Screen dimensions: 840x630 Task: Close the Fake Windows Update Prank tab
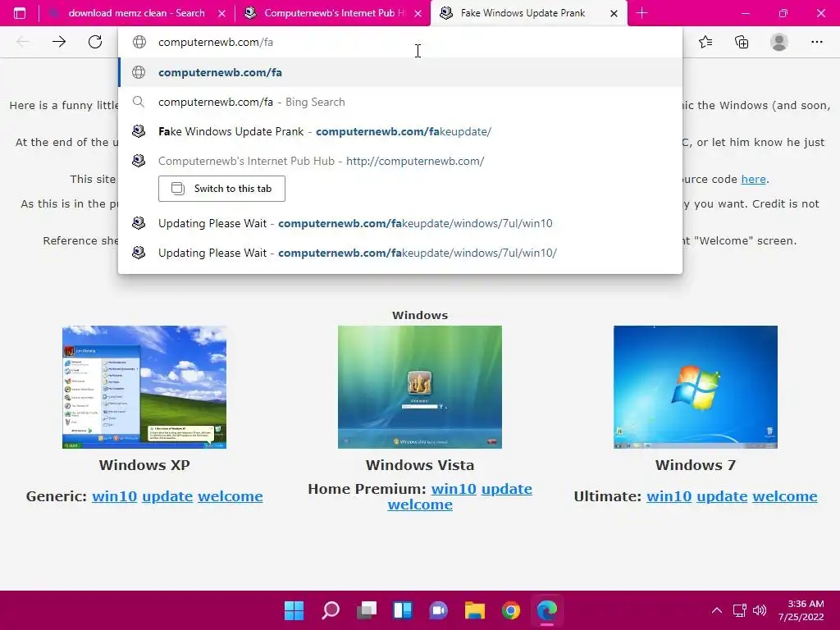pos(614,13)
